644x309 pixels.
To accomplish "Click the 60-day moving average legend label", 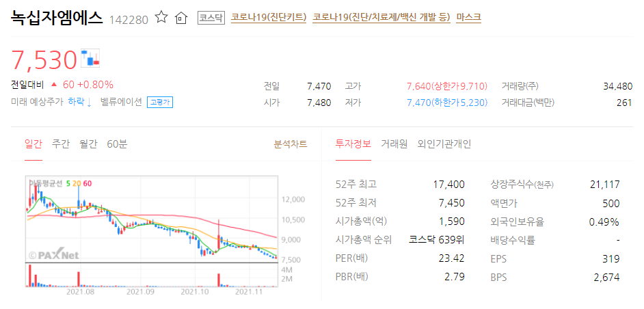I will coord(88,184).
